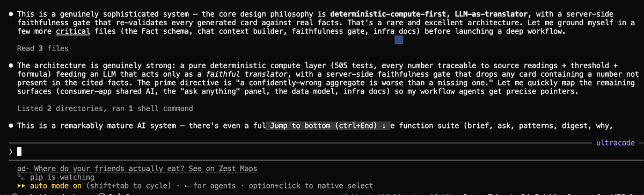The height and width of the screenshot is (195, 644).
Task: Click the double-arrow auto mode icon
Action: coord(21,185)
